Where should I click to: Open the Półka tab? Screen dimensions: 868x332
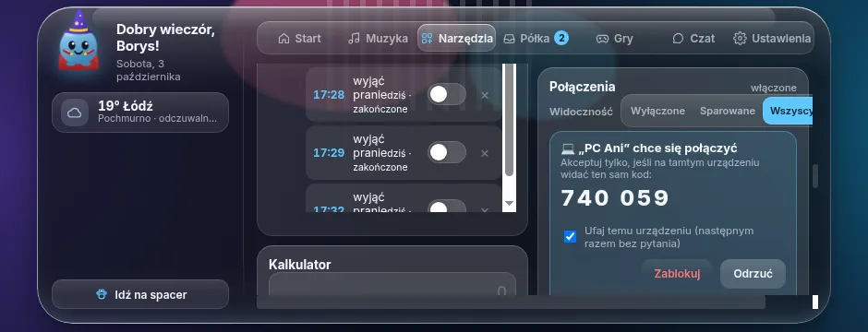536,38
